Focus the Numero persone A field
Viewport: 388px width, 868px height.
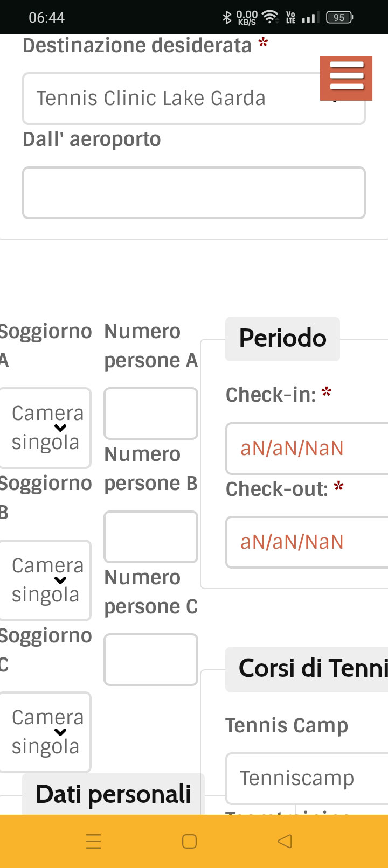(x=150, y=414)
